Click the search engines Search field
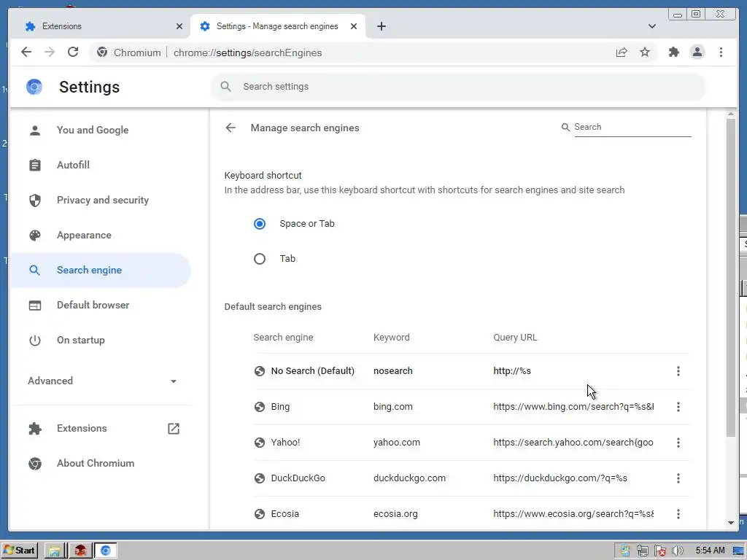The width and height of the screenshot is (747, 560). [632, 127]
